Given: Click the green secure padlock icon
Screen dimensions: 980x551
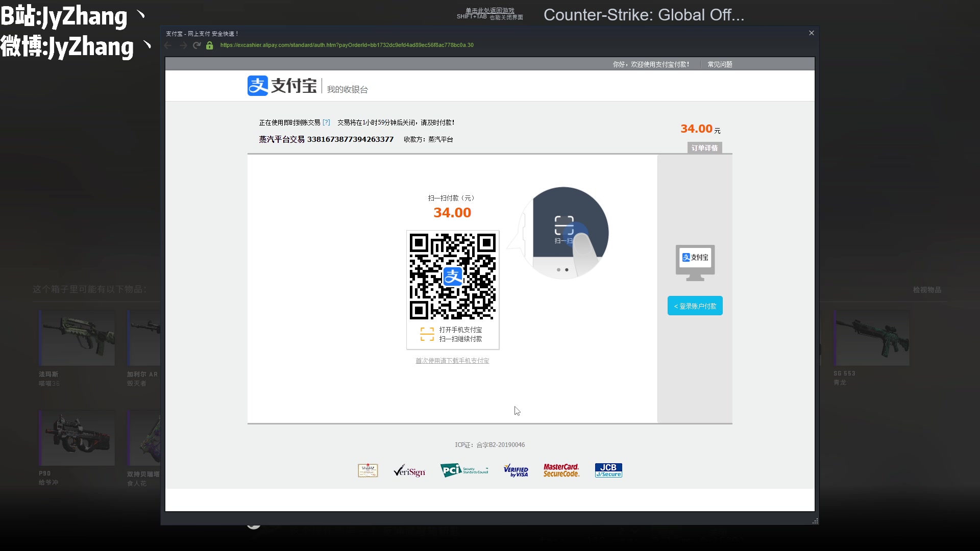Looking at the screenshot, I should tap(209, 45).
